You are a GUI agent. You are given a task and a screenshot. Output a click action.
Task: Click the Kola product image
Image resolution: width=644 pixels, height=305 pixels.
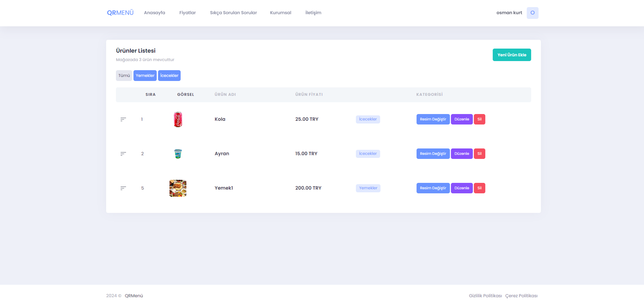(178, 119)
